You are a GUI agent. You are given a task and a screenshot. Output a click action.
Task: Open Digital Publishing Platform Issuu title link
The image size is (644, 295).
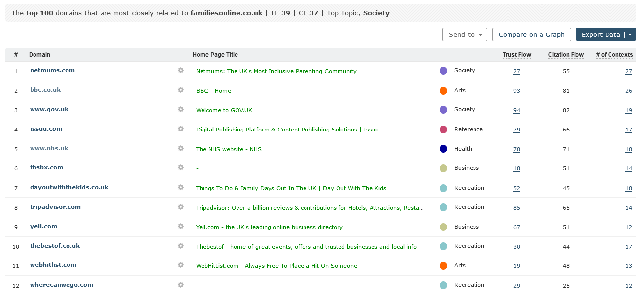(287, 130)
